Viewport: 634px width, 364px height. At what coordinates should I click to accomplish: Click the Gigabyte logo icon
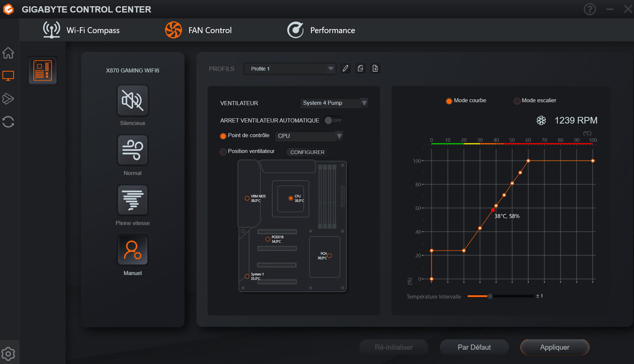tap(8, 9)
